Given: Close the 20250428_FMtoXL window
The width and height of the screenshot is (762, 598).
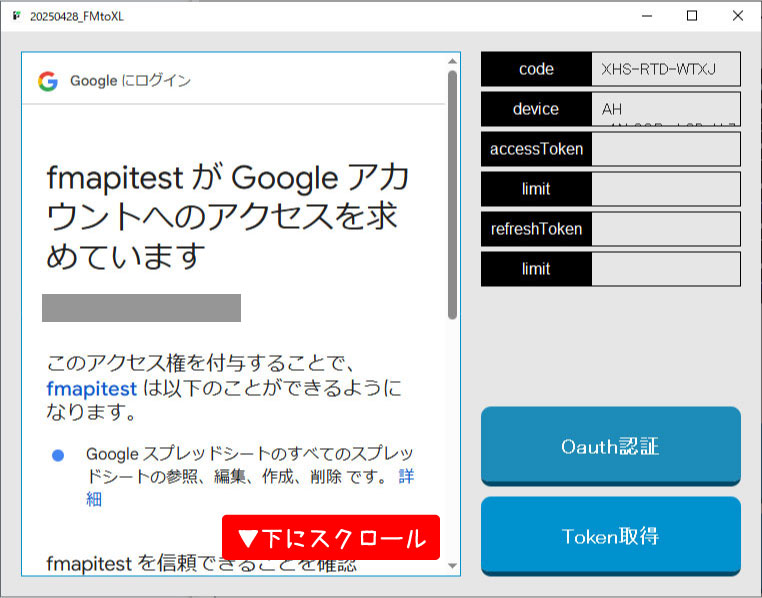Looking at the screenshot, I should point(738,16).
